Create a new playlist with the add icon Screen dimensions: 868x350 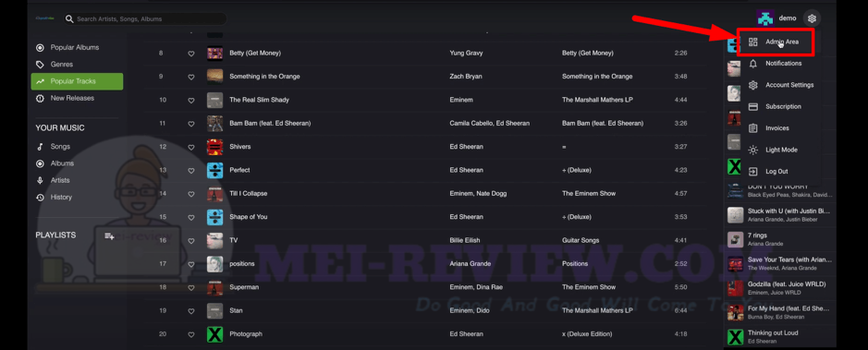[x=110, y=236]
